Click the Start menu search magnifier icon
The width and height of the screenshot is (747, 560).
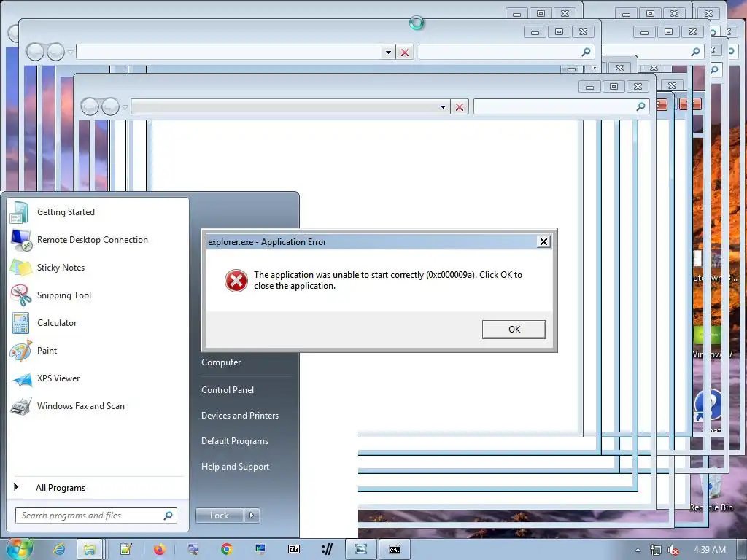coord(169,516)
